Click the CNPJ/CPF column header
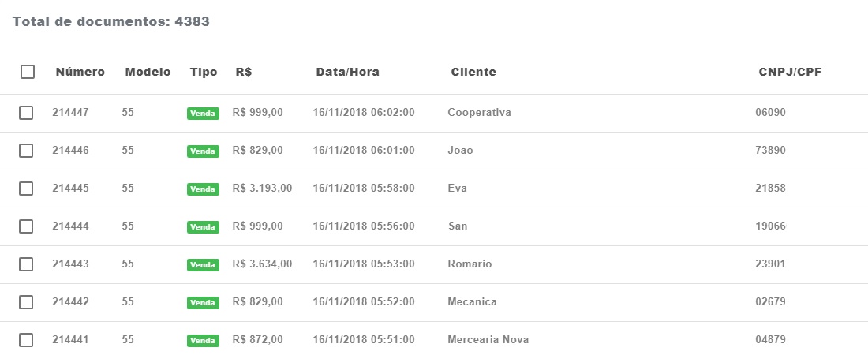This screenshot has width=868, height=359. [x=791, y=72]
